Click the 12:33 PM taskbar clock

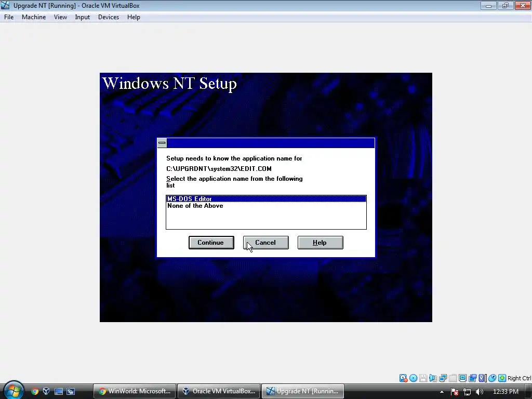click(505, 392)
